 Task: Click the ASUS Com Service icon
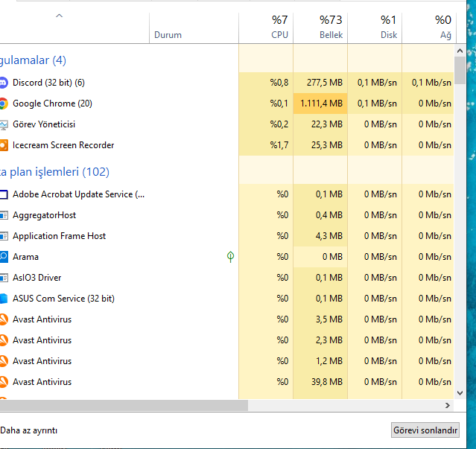tap(4, 299)
